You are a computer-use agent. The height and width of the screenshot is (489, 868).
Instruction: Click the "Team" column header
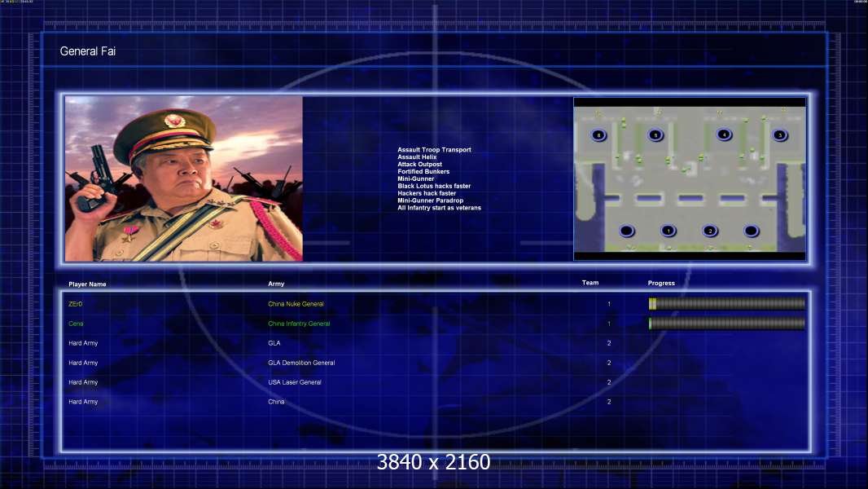[590, 283]
